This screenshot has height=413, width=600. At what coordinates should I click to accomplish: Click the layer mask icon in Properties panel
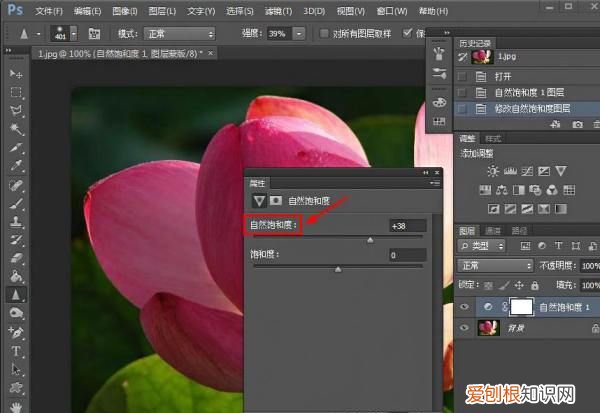277,200
